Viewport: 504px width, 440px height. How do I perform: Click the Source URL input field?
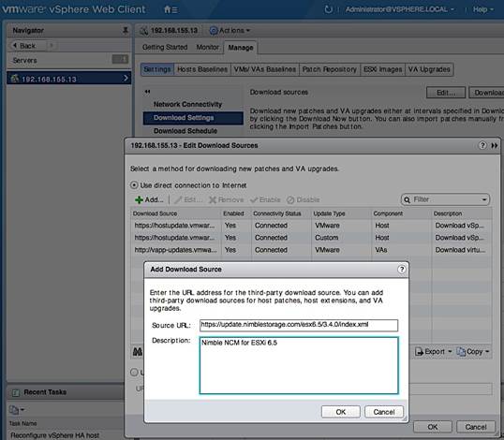(x=299, y=325)
